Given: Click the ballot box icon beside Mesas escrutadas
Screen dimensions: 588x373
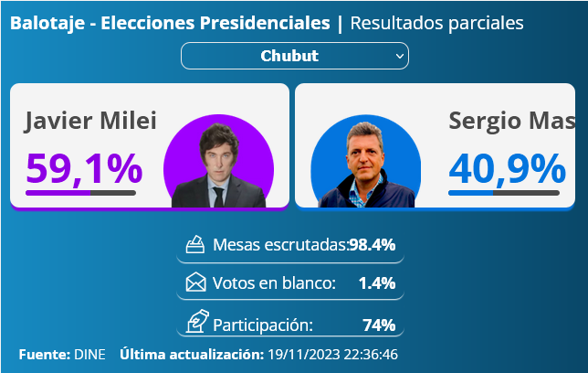Looking at the screenshot, I should pos(195,244).
